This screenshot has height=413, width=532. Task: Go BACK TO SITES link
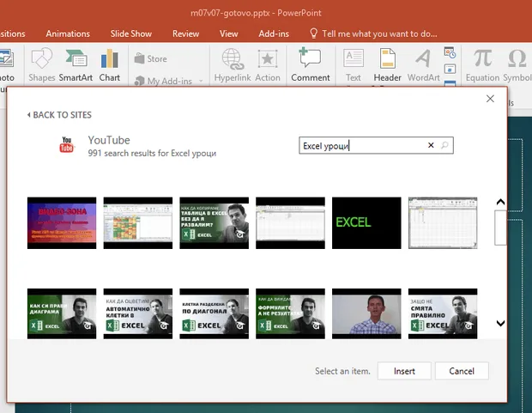[59, 115]
